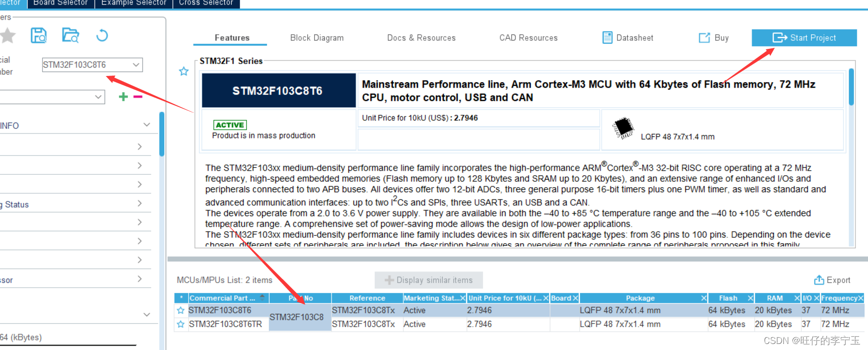Open the CAD Resources tab
The width and height of the screenshot is (868, 350).
coord(528,38)
